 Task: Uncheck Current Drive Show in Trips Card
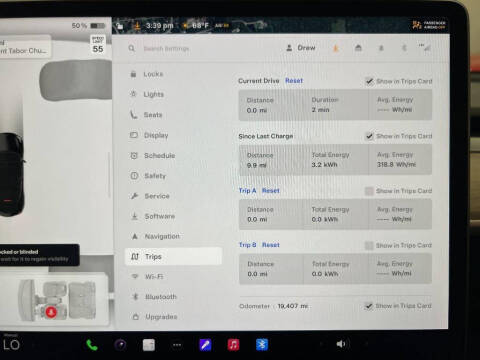pyautogui.click(x=369, y=81)
